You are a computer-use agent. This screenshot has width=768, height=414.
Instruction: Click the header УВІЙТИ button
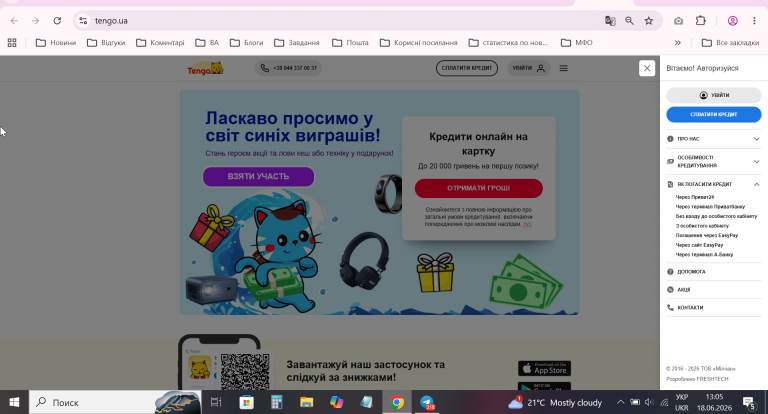coord(528,68)
